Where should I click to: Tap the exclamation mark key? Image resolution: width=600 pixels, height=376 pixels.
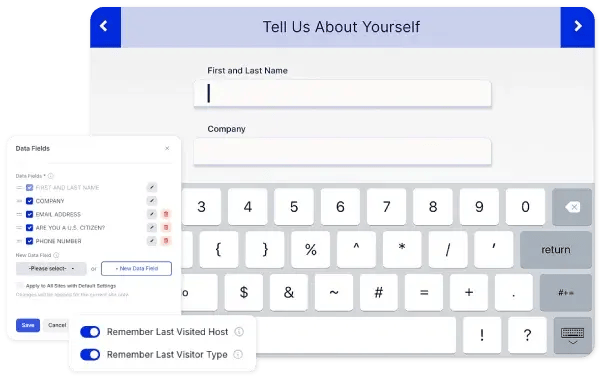482,335
